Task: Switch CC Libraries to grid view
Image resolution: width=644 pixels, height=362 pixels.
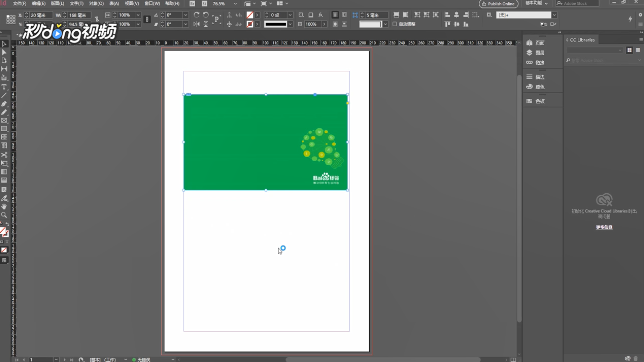Action: point(629,50)
